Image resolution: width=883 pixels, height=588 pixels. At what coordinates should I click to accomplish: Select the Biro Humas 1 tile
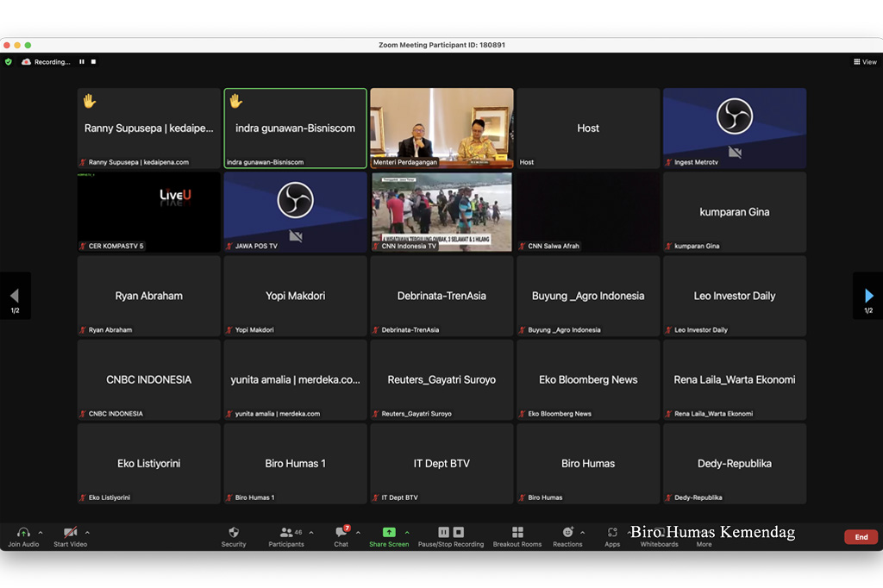click(x=295, y=464)
